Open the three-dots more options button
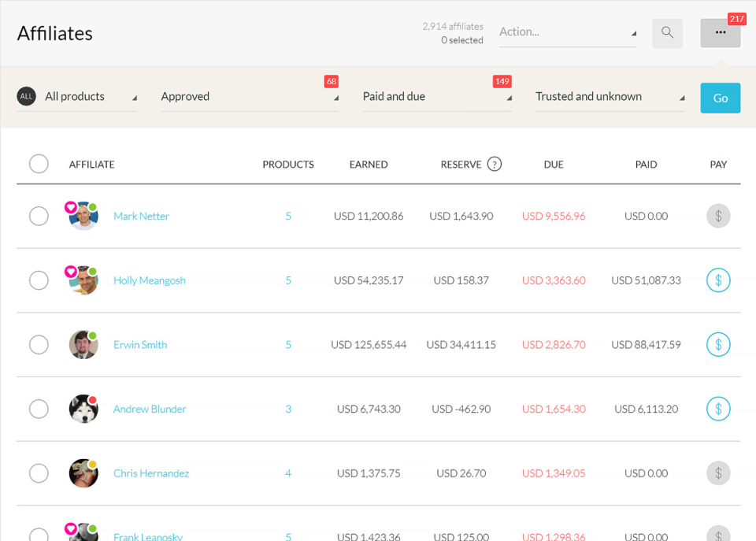 (720, 33)
